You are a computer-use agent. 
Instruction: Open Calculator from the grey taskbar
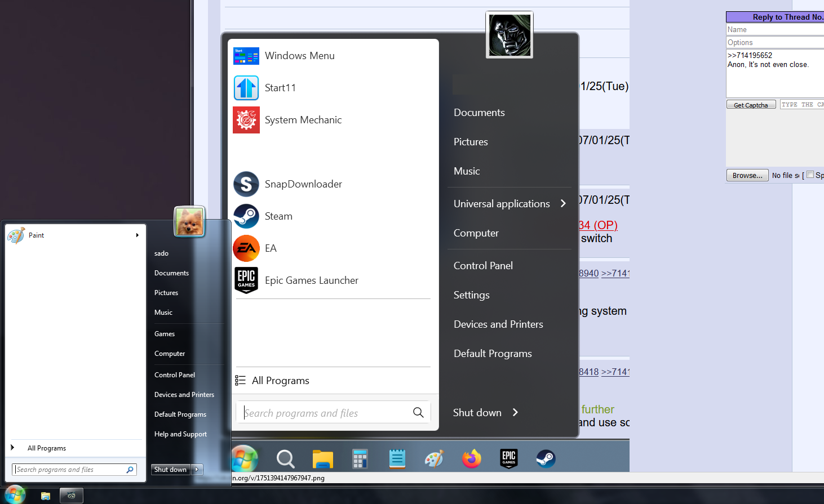[360, 459]
